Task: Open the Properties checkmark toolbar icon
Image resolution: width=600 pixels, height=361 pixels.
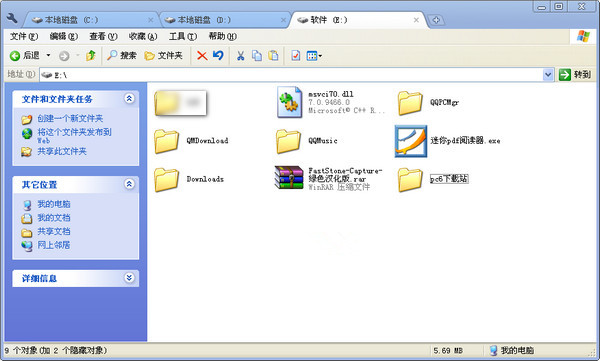Action: pyautogui.click(x=295, y=56)
